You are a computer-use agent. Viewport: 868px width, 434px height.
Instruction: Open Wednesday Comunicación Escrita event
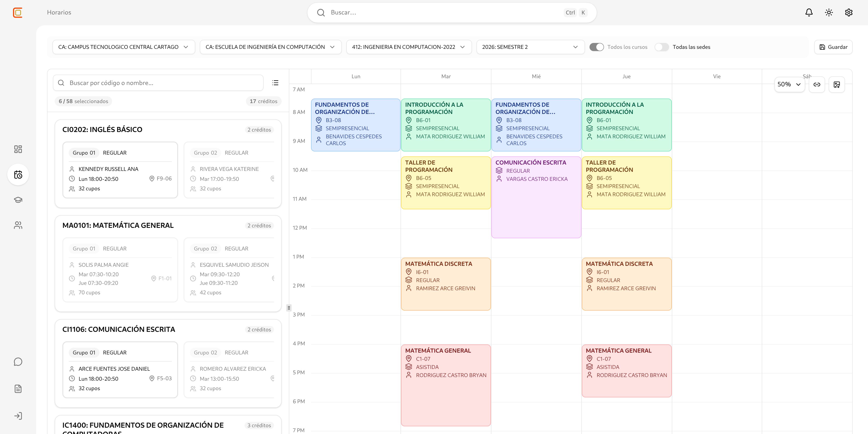(536, 198)
